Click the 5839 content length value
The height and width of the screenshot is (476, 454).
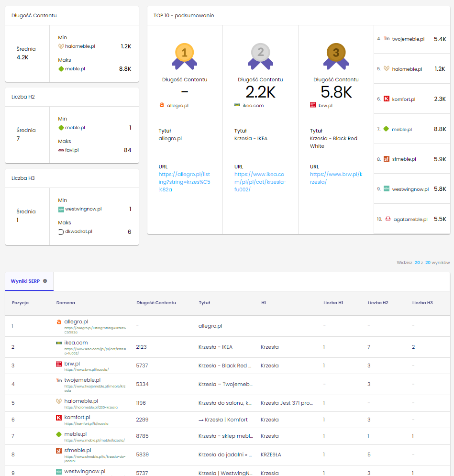[x=142, y=454]
